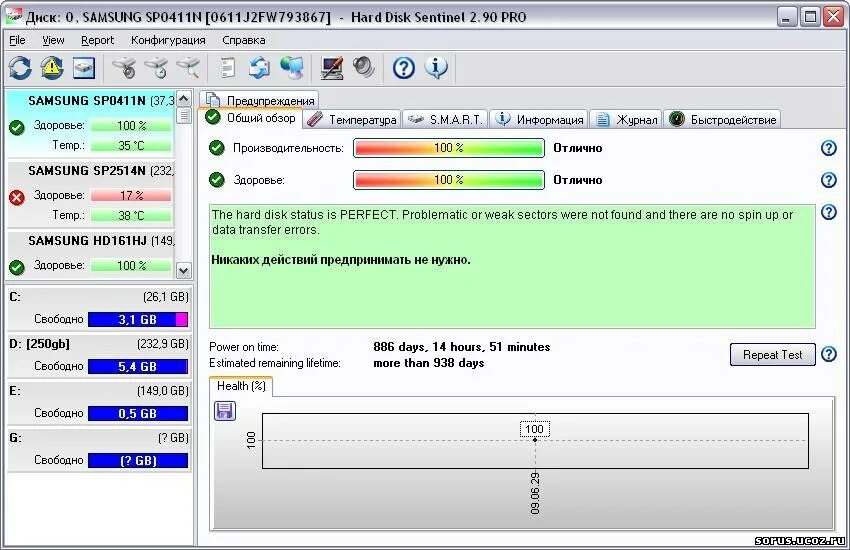Click the disk list scroll up arrow
Screen dimensions: 850x550
[184, 99]
